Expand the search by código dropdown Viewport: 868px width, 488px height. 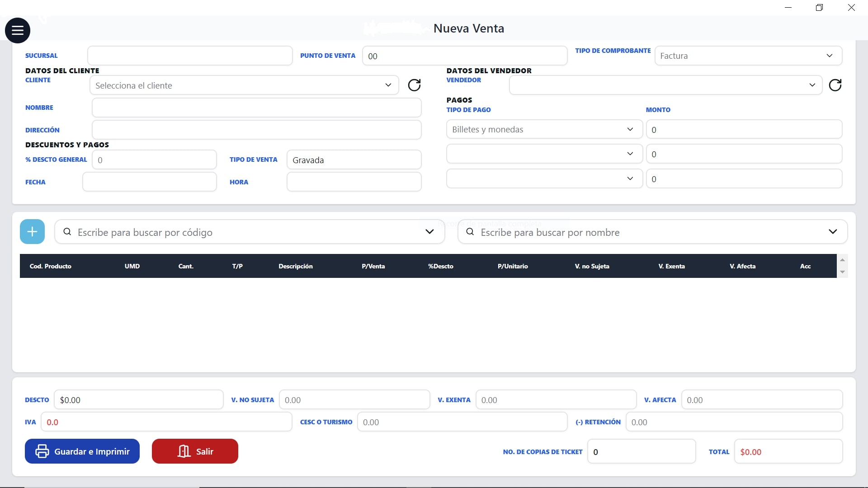click(x=429, y=232)
